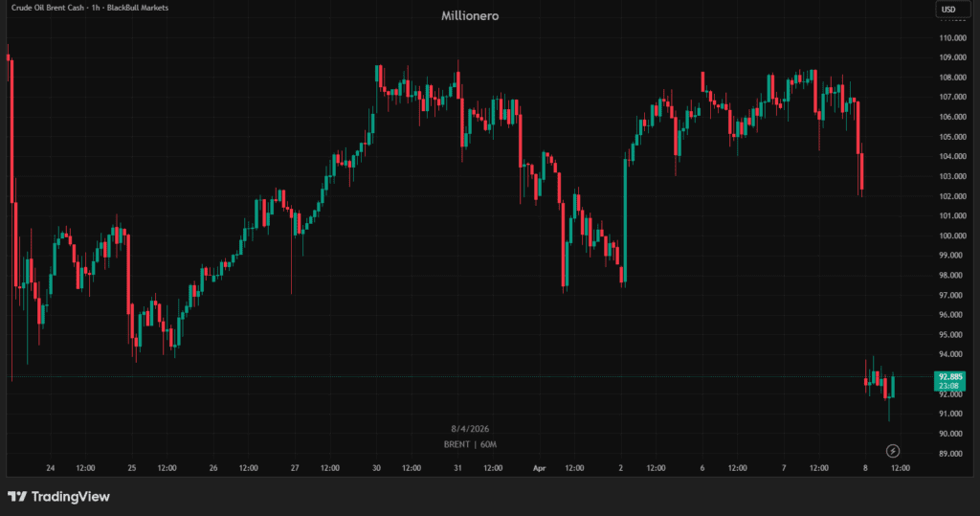Click the 100.000 price axis label
Viewport: 980px width, 516px height.
pyautogui.click(x=951, y=236)
